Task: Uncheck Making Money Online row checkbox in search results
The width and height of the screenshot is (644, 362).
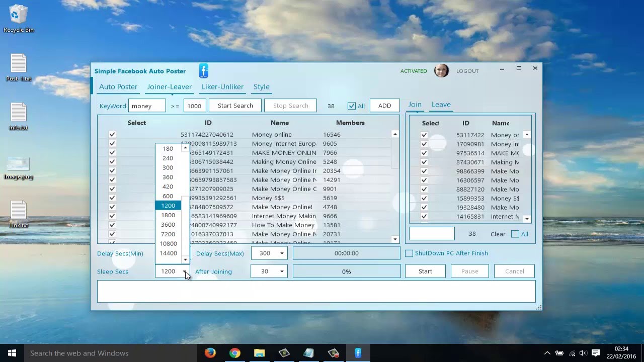Action: coord(112,162)
